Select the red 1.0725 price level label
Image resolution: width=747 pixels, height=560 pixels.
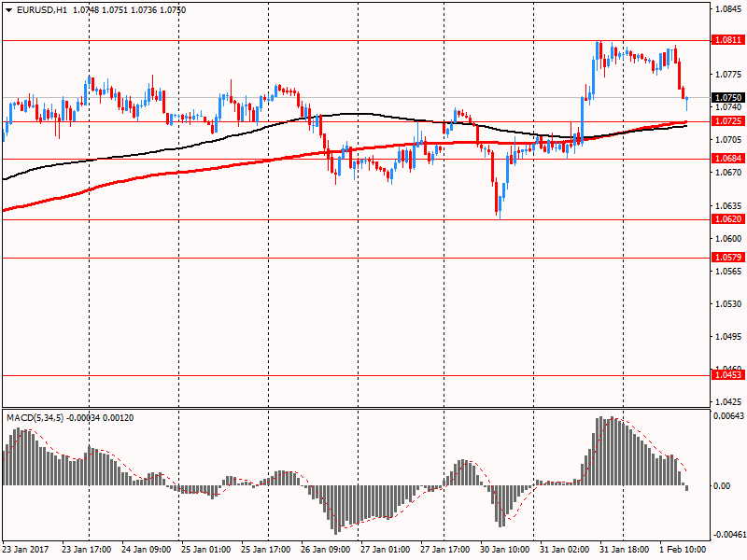(727, 120)
